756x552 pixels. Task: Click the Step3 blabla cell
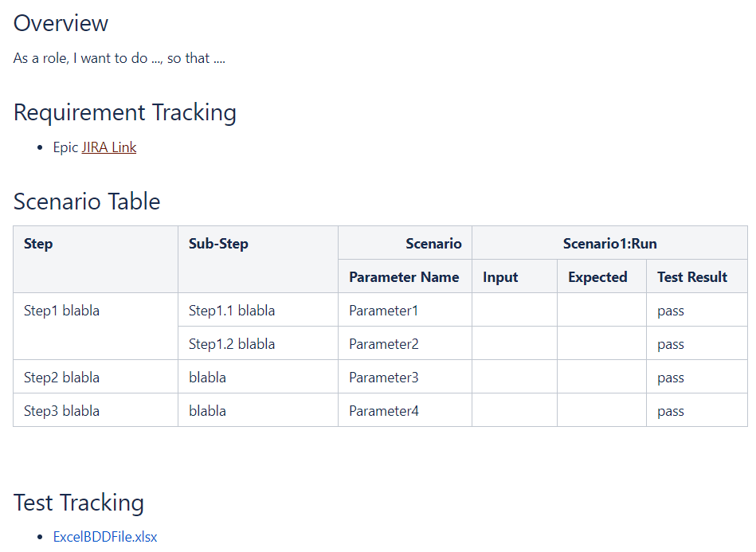click(x=62, y=411)
